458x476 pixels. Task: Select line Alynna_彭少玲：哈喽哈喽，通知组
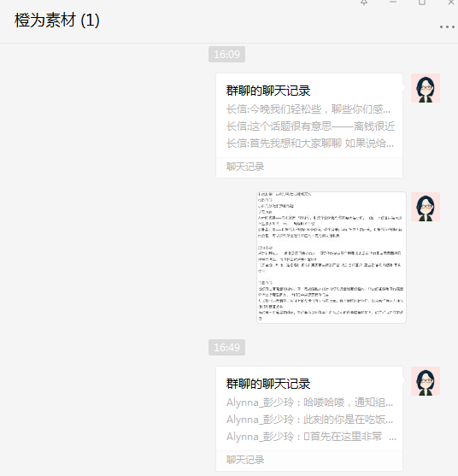tap(309, 403)
